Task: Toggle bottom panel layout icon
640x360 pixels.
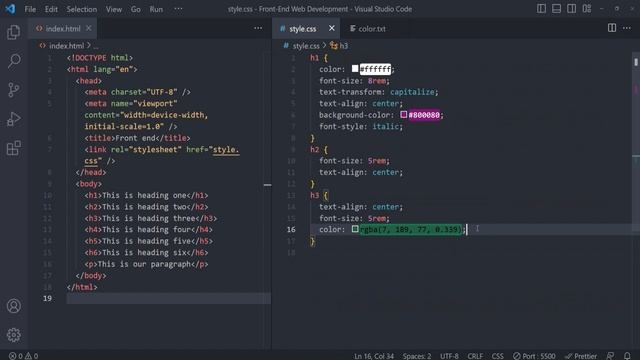Action: click(x=556, y=9)
